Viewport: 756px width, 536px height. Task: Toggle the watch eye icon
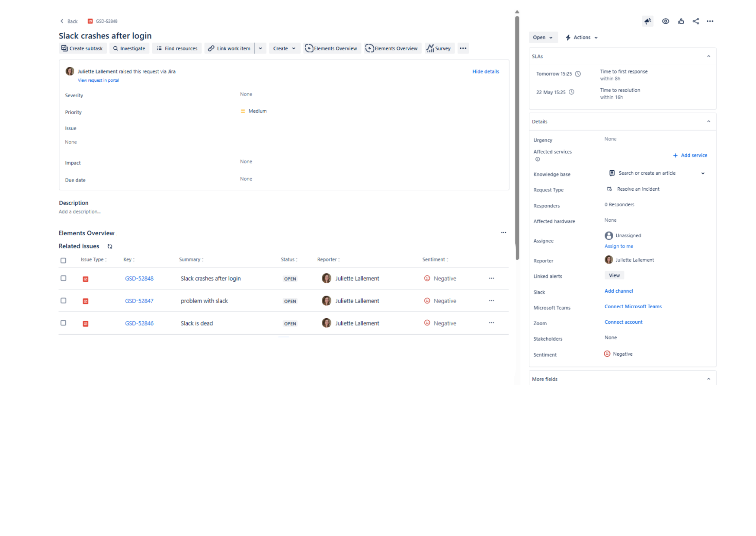(x=665, y=21)
